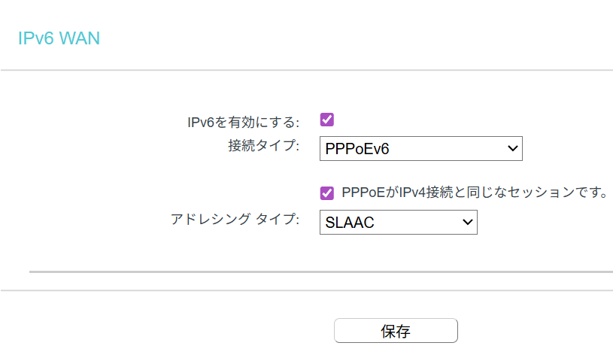Select the PPPoEv6 value text
613x364 pixels.
(357, 150)
